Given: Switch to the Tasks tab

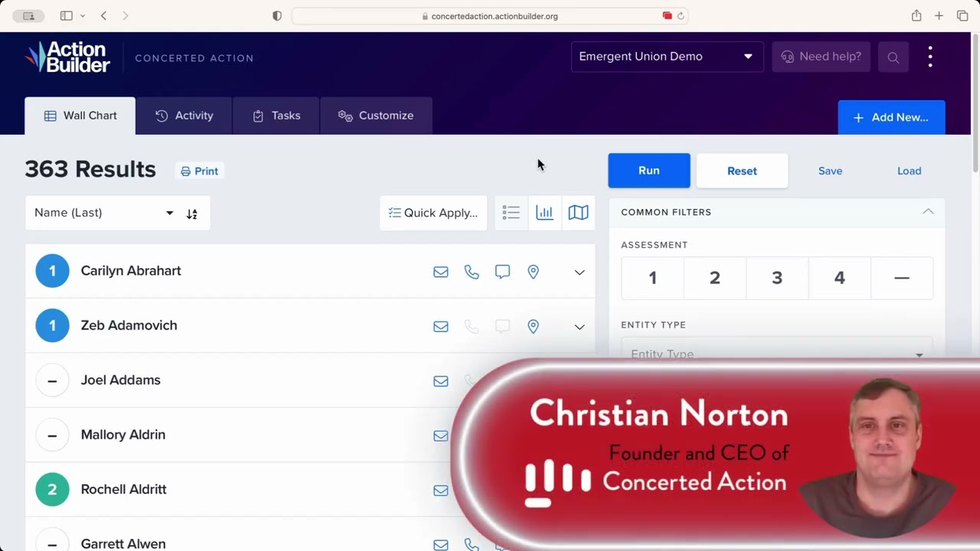Looking at the screenshot, I should 276,116.
